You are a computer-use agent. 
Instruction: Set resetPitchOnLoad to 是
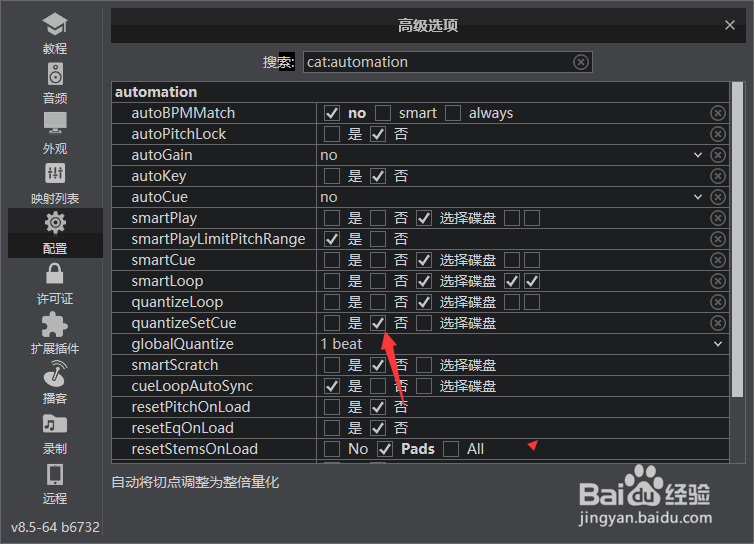332,407
